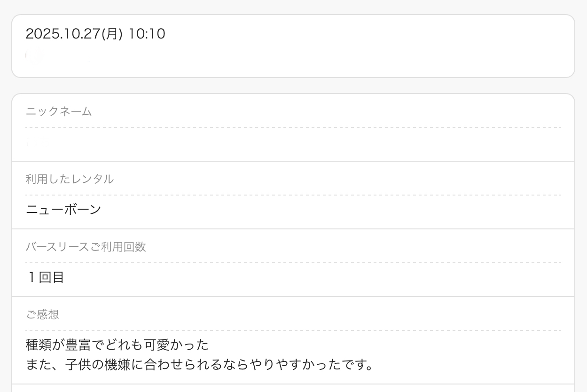Select the ニックネーム label
The height and width of the screenshot is (392, 587).
click(59, 111)
